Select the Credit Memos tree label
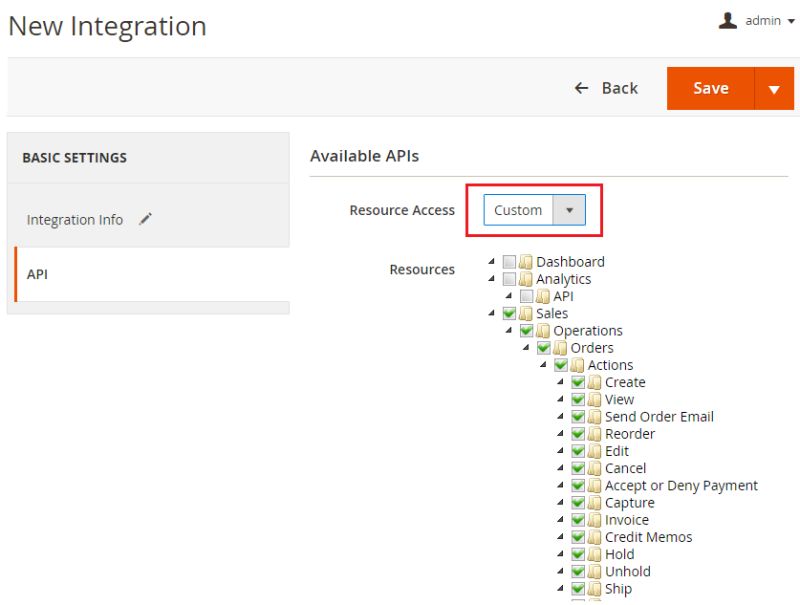Screen dimensions: 800x605 (648, 537)
